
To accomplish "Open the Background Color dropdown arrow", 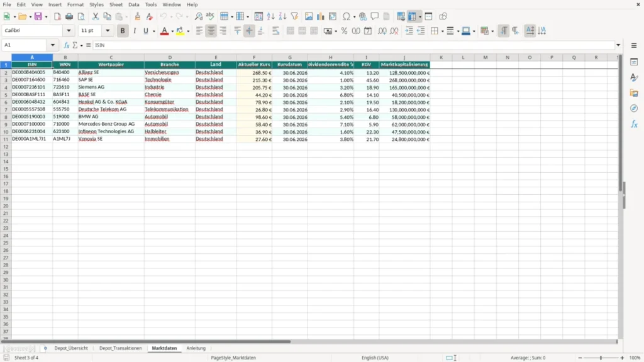I will pos(188,31).
